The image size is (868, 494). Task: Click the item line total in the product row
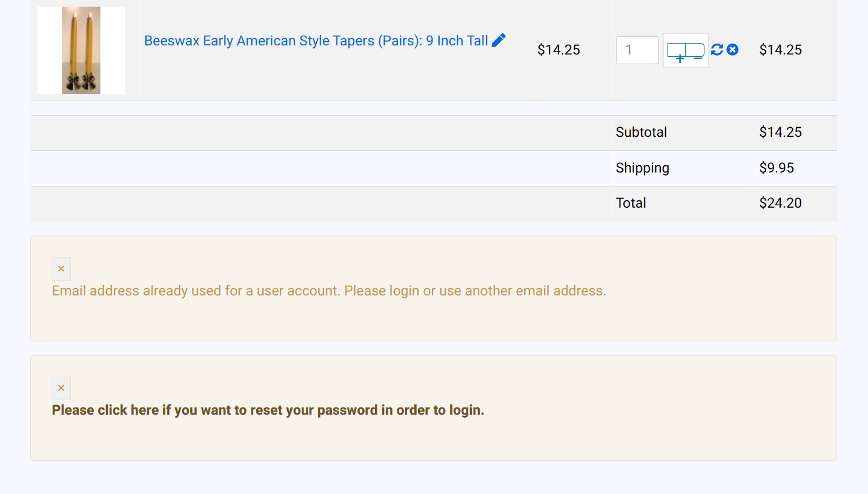(780, 50)
